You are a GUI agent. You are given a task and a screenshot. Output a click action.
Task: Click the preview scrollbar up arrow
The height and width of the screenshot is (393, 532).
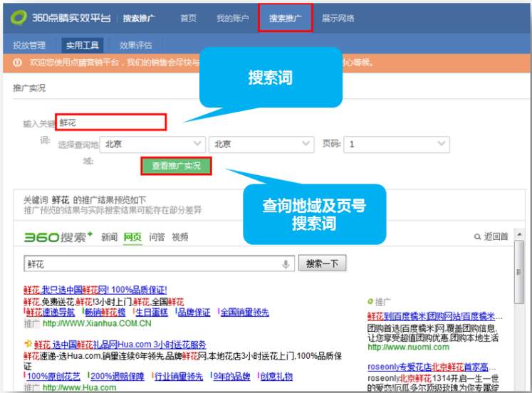519,234
